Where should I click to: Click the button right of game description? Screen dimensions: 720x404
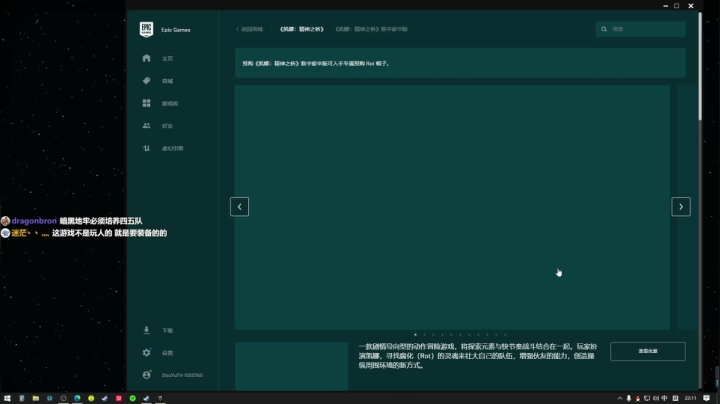tap(647, 351)
